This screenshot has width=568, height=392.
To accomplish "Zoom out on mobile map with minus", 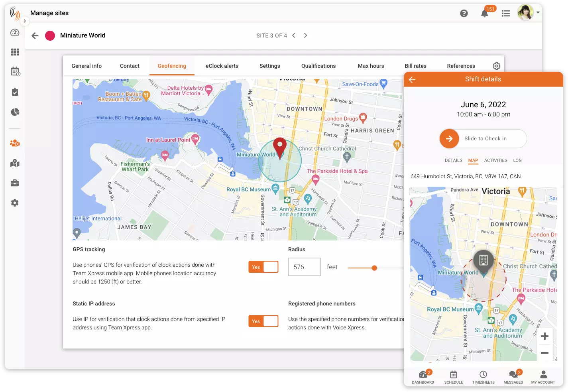I will click(545, 353).
